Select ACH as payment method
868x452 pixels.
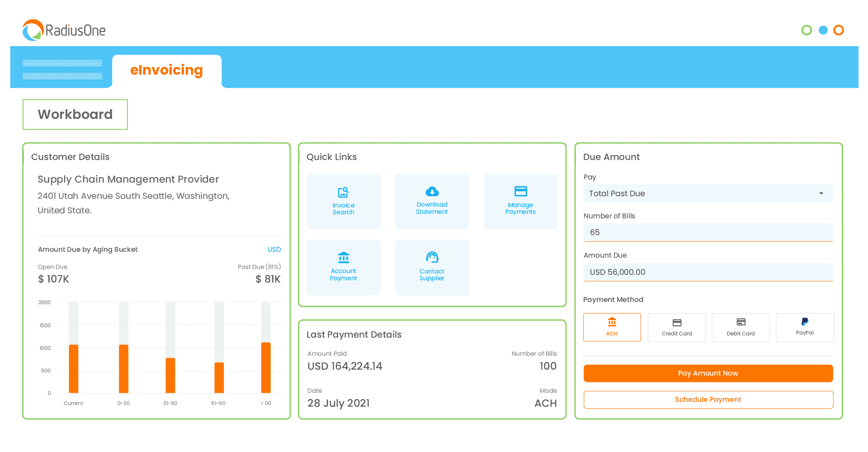[x=612, y=327]
